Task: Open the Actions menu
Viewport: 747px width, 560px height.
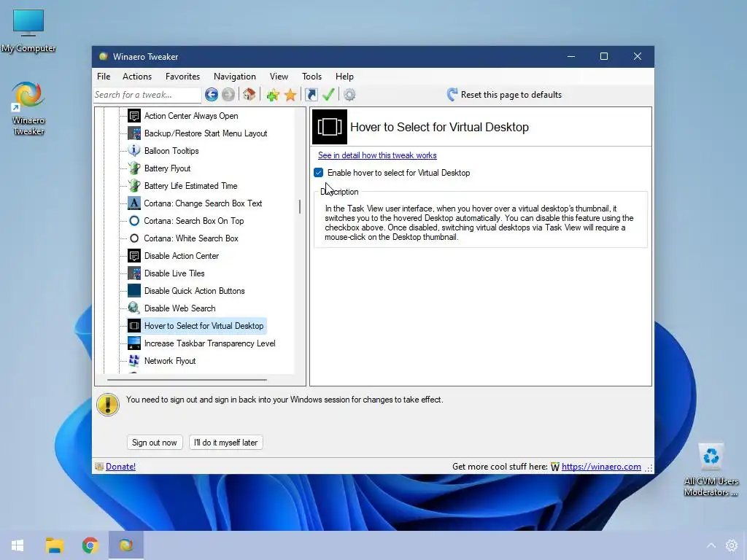Action: click(x=137, y=76)
